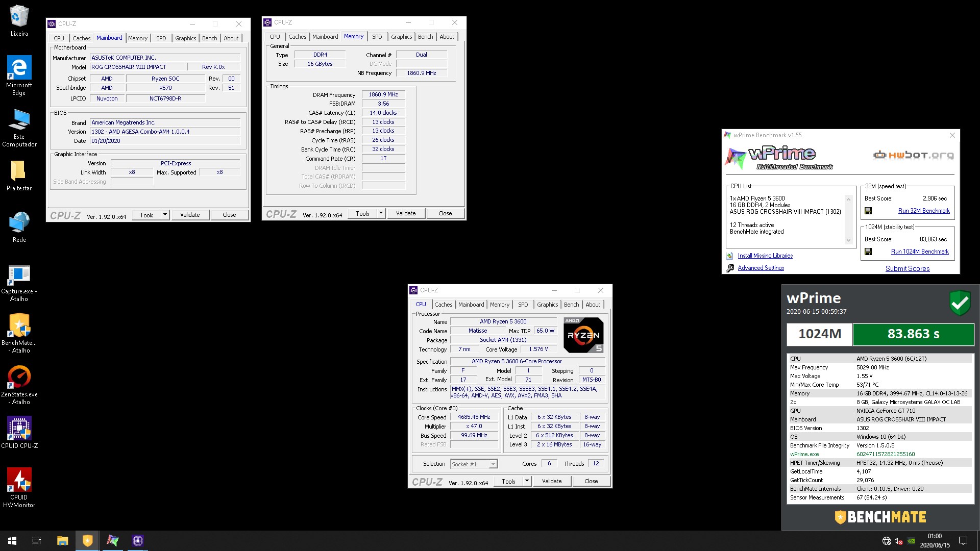Image resolution: width=980 pixels, height=551 pixels.
Task: Click the muted volume tray icon
Action: (899, 541)
